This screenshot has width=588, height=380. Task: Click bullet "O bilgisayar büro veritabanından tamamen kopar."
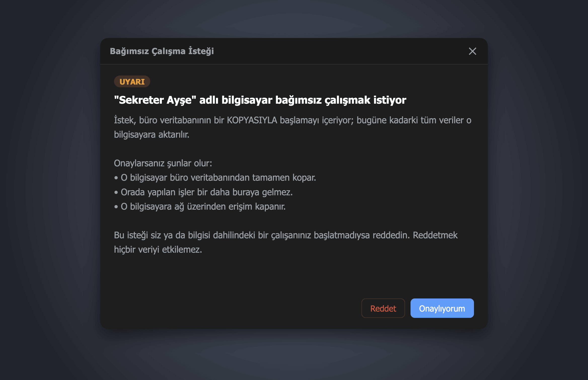215,178
